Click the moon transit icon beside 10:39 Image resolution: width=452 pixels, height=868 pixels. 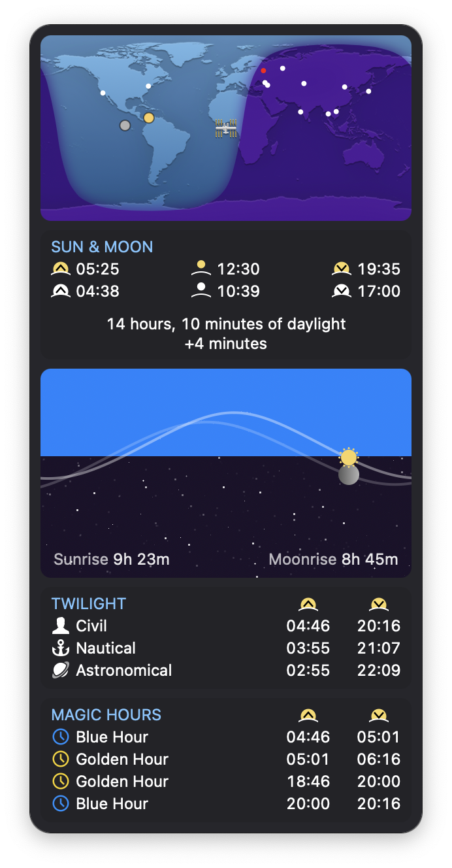click(201, 290)
